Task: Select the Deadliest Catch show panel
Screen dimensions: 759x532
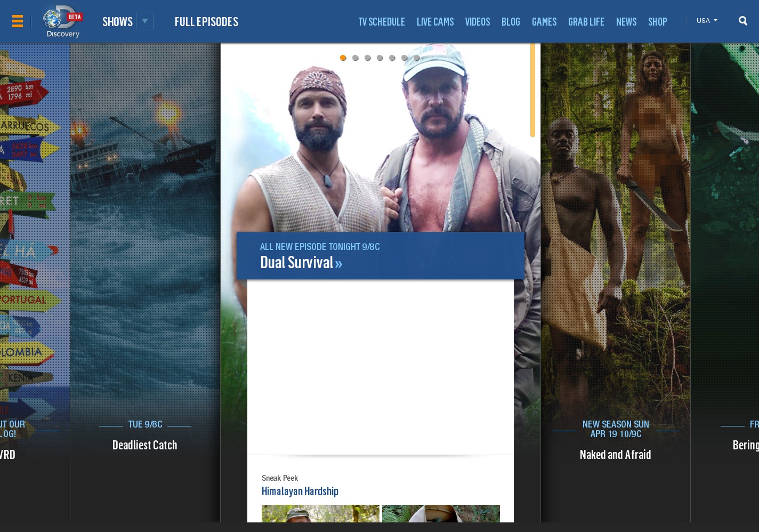Action: coord(144,445)
